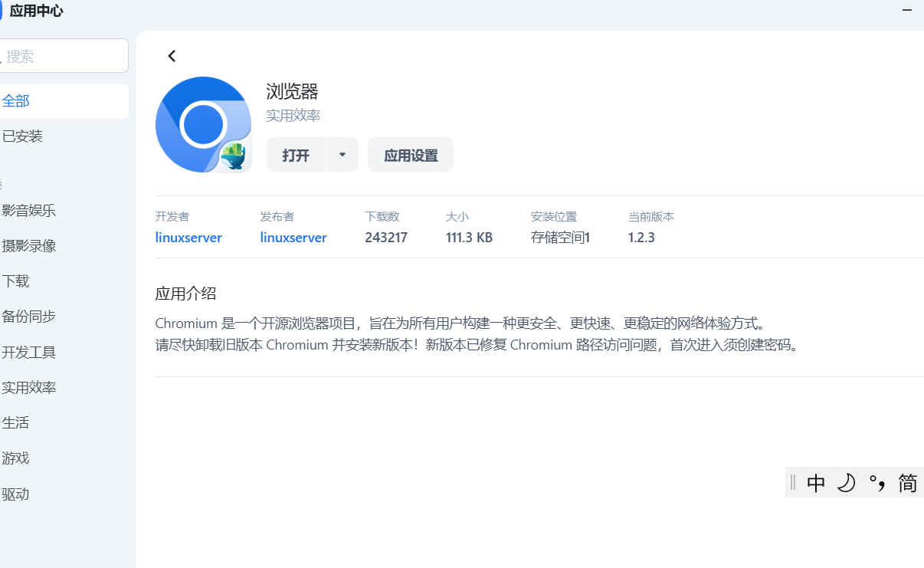Toggle IME punctuation mode icon

[x=877, y=483]
